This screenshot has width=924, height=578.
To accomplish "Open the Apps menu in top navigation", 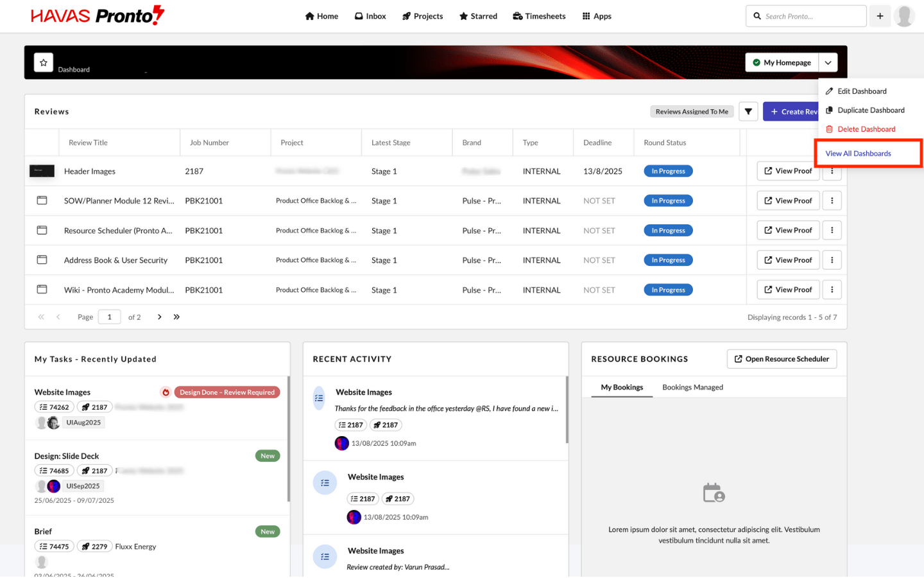I will point(596,16).
